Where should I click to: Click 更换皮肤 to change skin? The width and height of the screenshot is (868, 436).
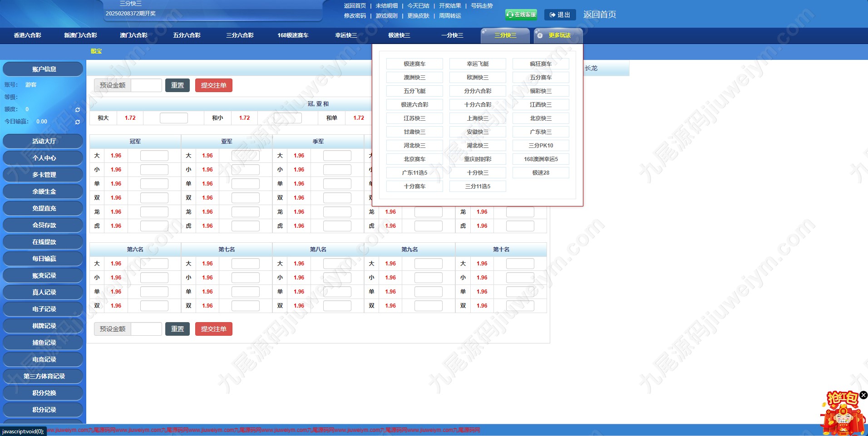[418, 16]
